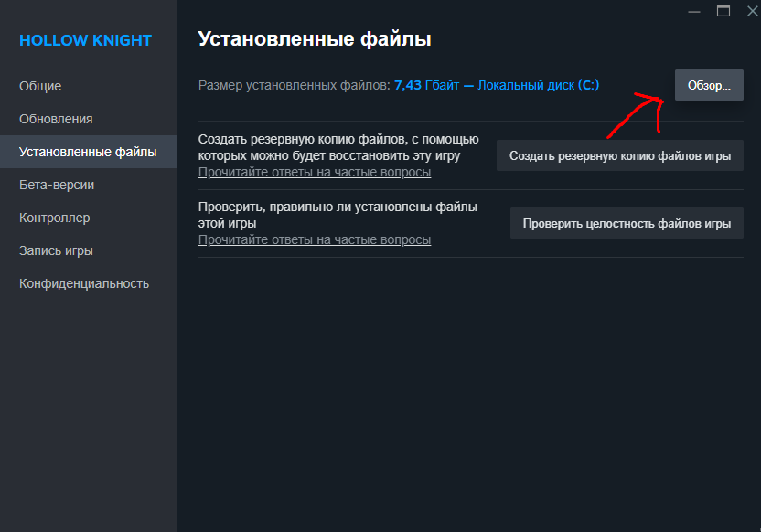Minimize the properties window
Image resolution: width=761 pixels, height=532 pixels.
click(x=694, y=11)
